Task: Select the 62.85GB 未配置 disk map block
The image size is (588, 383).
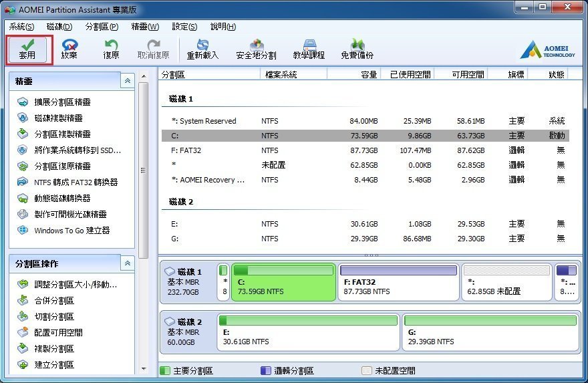Action: pos(506,281)
